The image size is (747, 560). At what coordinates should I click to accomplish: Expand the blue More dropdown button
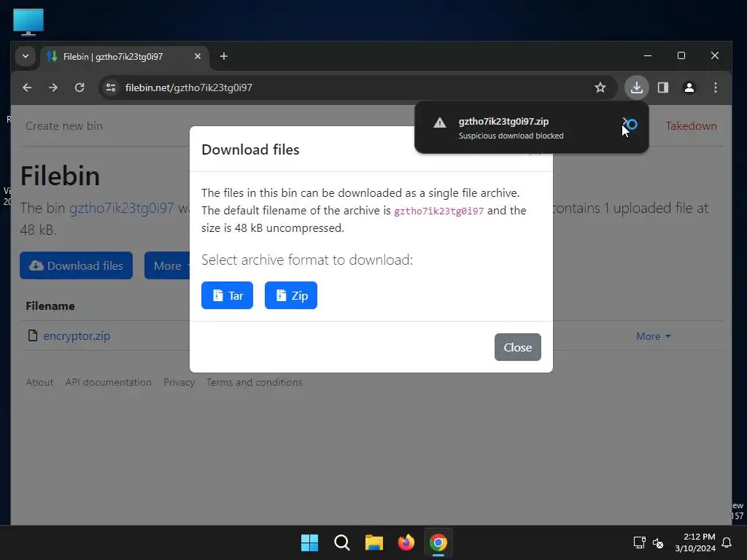(x=167, y=265)
